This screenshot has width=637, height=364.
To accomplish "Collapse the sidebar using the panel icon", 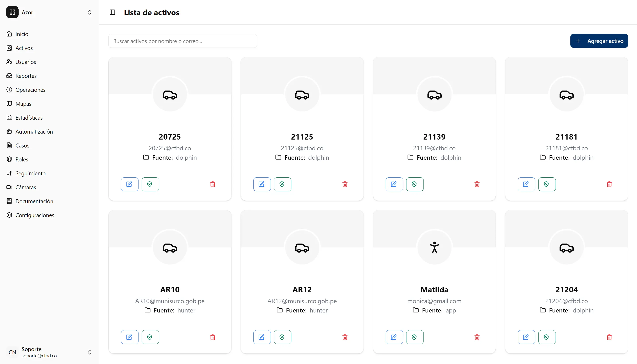I will click(112, 12).
